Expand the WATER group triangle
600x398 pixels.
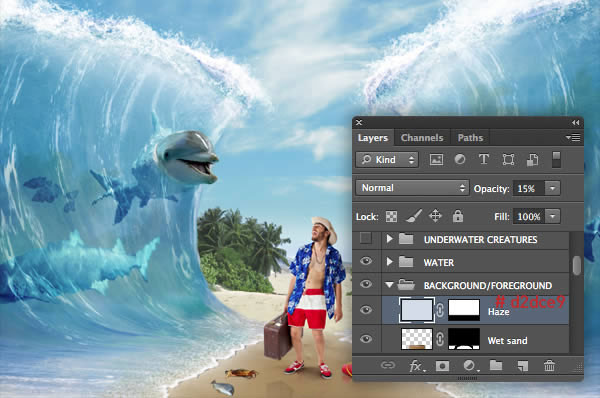(390, 262)
